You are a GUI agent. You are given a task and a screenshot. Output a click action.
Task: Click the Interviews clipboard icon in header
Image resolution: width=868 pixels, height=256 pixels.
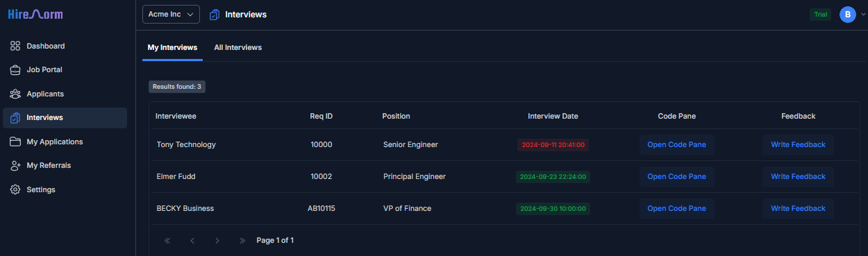click(215, 15)
